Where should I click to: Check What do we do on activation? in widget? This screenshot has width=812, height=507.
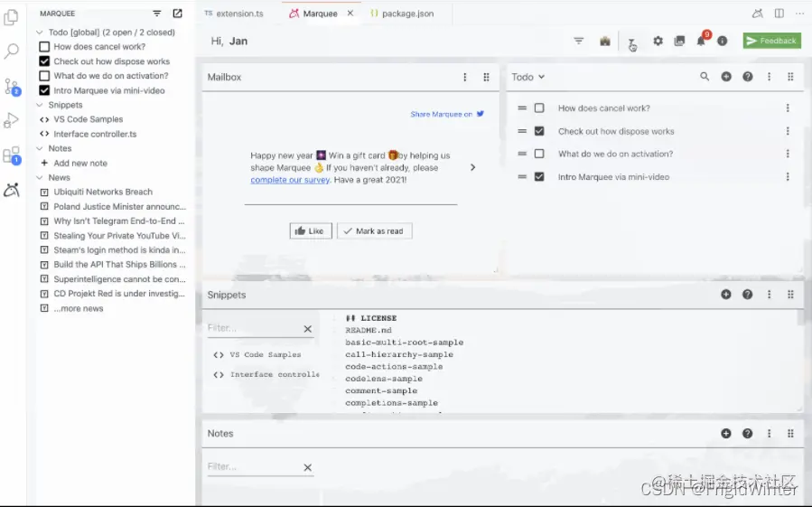[539, 154]
